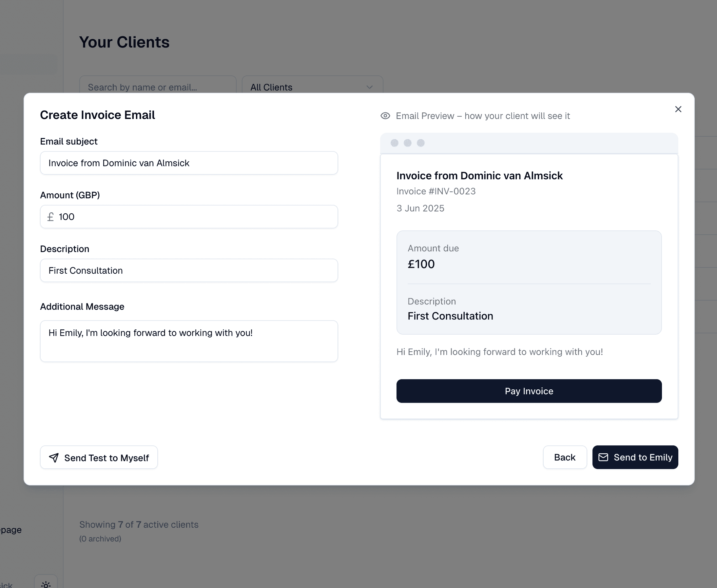
Task: Toggle light mode using the sun icon
Action: click(46, 583)
